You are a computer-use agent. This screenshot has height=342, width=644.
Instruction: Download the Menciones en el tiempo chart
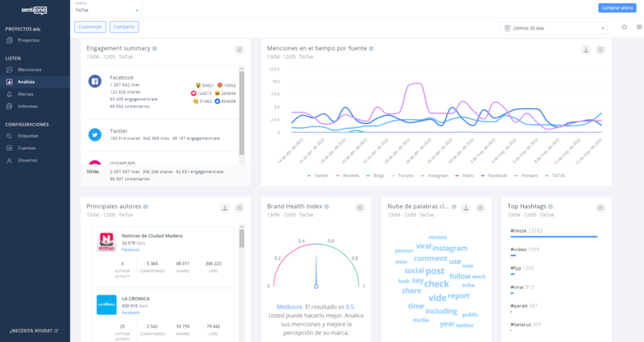[586, 50]
